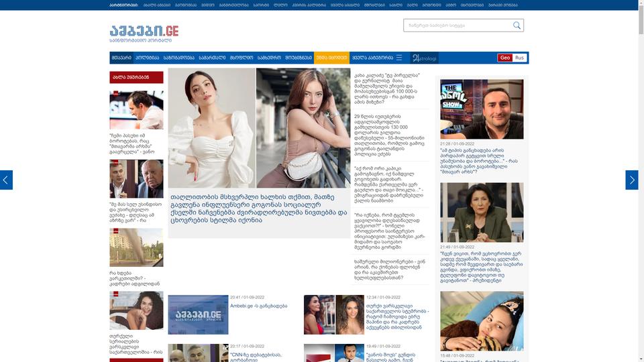
Task: Click the search magnifier icon
Action: 517,25
